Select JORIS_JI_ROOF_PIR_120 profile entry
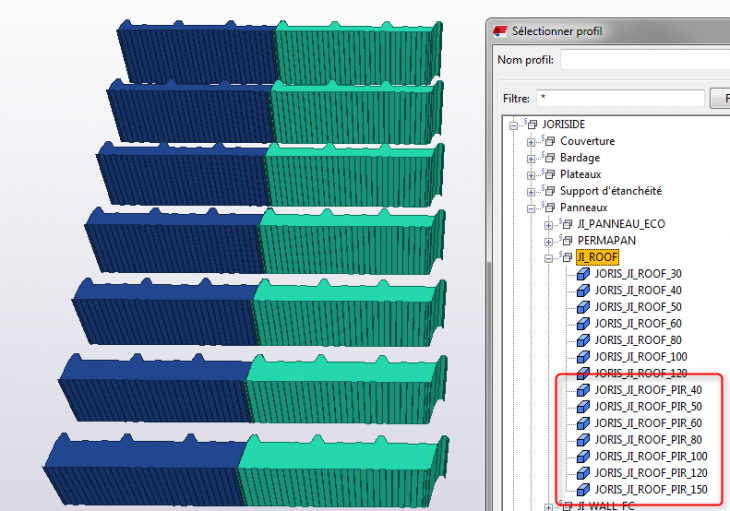Viewport: 730px width, 511px height. 650,472
